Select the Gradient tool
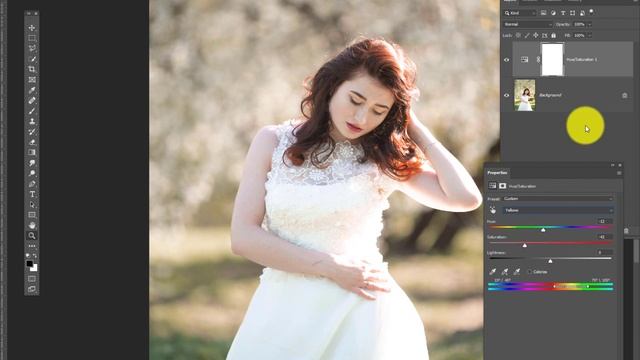Image resolution: width=640 pixels, height=360 pixels. [32, 152]
